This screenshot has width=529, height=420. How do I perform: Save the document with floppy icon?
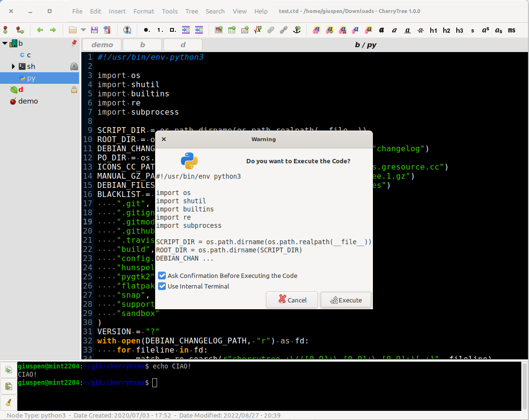pos(94,30)
